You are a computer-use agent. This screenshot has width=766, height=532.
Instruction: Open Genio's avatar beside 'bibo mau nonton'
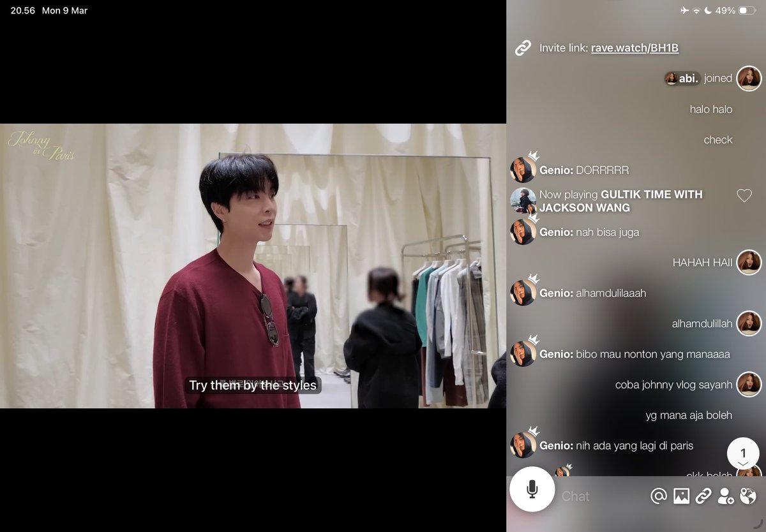tap(523, 354)
